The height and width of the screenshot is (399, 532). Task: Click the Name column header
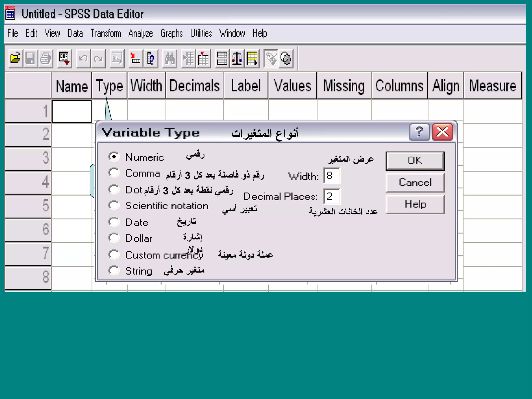coord(71,86)
